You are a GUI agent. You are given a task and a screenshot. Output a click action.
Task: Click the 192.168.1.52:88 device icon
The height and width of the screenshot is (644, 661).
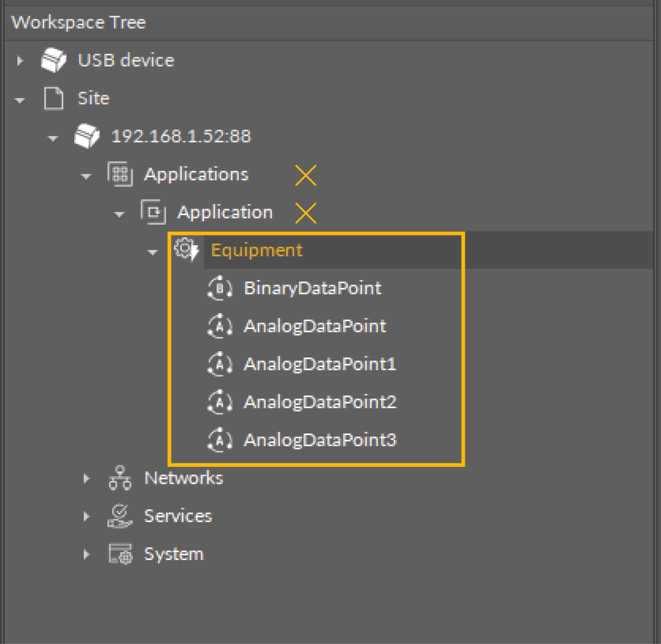pyautogui.click(x=87, y=136)
